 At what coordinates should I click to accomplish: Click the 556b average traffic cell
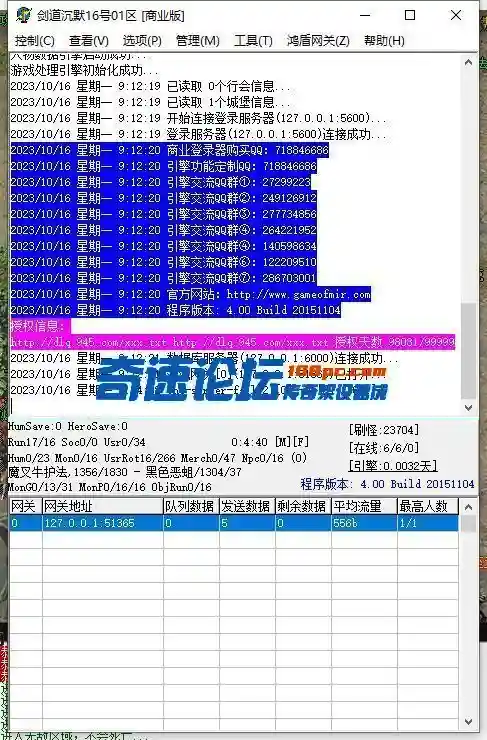(364, 523)
